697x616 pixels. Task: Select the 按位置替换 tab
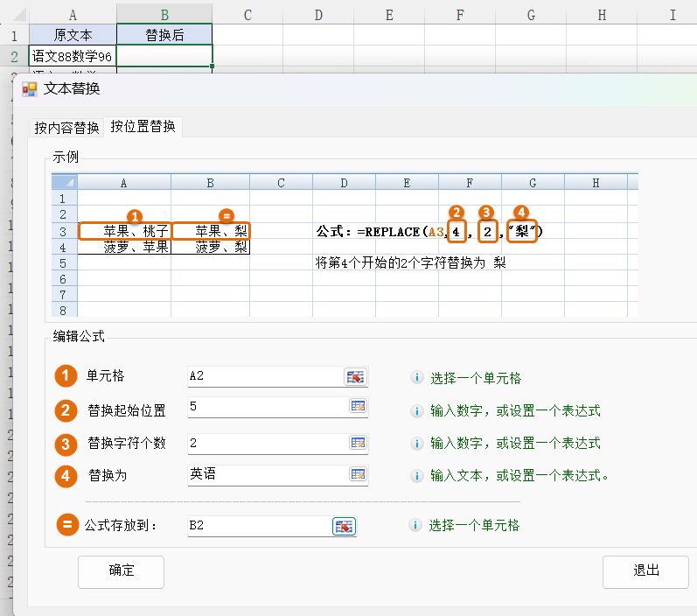[x=143, y=127]
